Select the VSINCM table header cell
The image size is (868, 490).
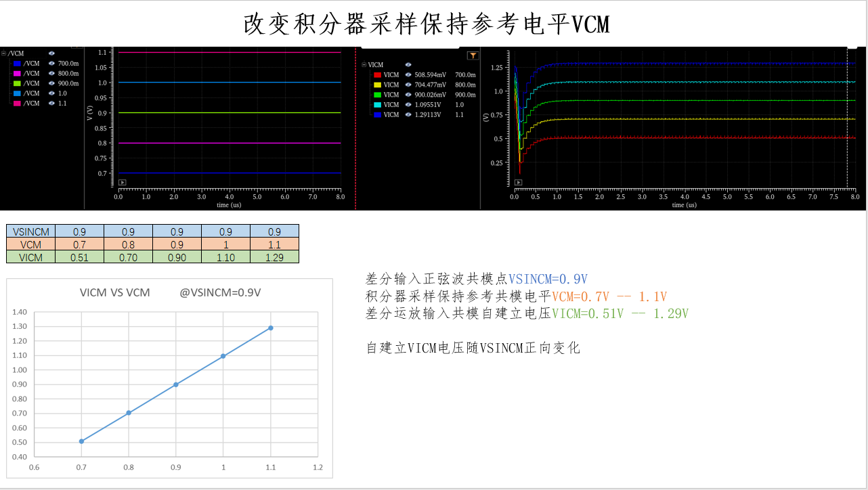(30, 231)
